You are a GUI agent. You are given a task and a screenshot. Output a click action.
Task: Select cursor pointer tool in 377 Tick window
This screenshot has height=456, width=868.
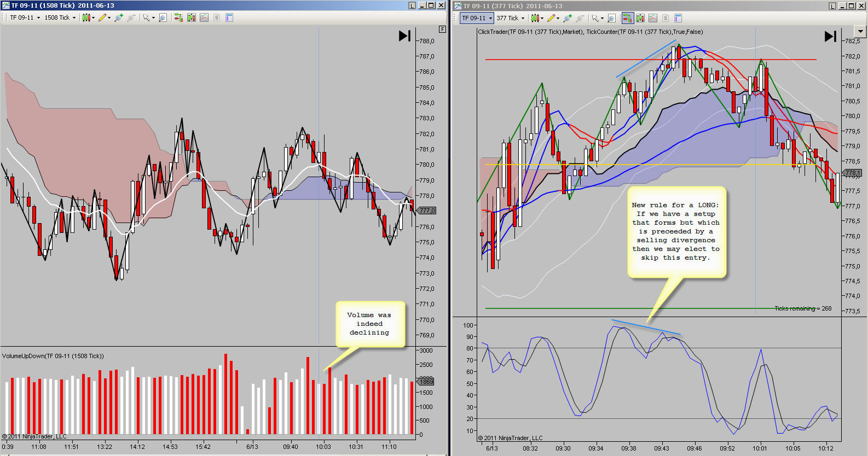tap(595, 18)
